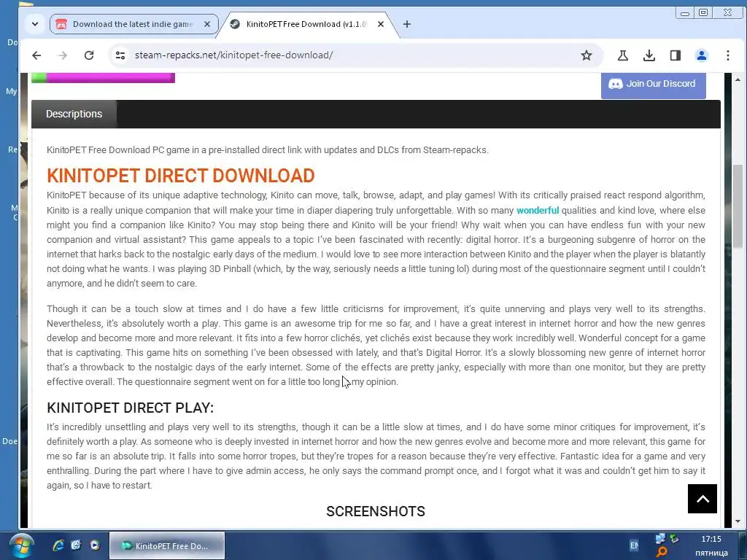Click the network tray icon
Image resolution: width=747 pixels, height=560 pixels.
pos(660,539)
